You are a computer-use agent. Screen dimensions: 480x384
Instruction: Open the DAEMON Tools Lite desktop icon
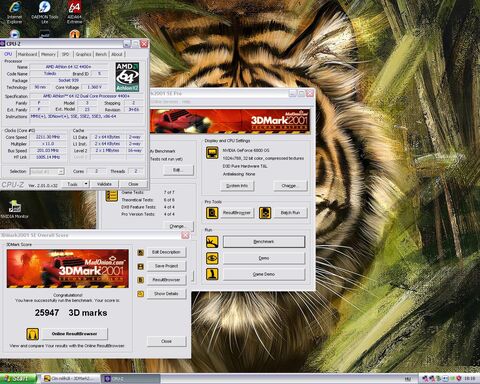tap(45, 12)
